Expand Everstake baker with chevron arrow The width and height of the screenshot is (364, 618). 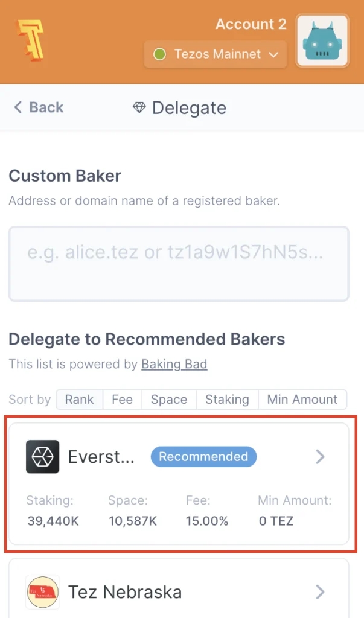(320, 457)
